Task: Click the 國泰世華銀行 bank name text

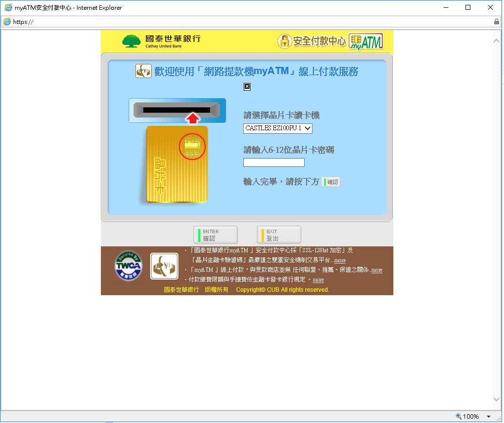Action: pyautogui.click(x=173, y=39)
